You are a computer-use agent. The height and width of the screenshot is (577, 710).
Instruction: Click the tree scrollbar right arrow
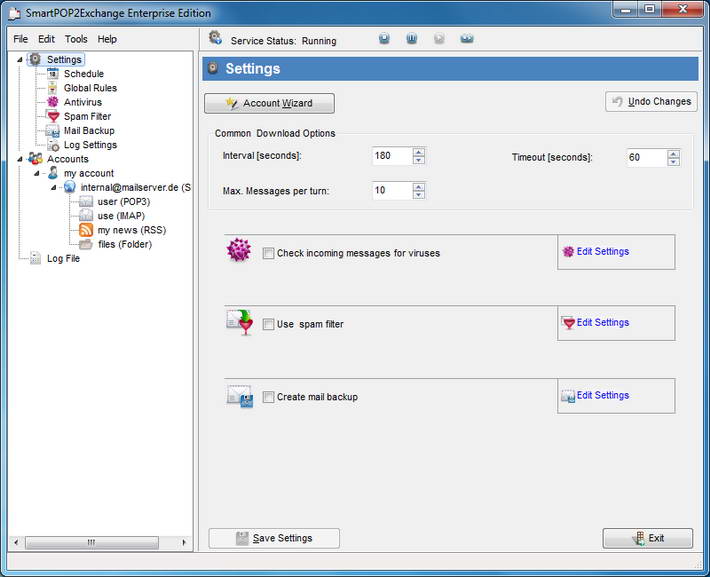(x=184, y=542)
